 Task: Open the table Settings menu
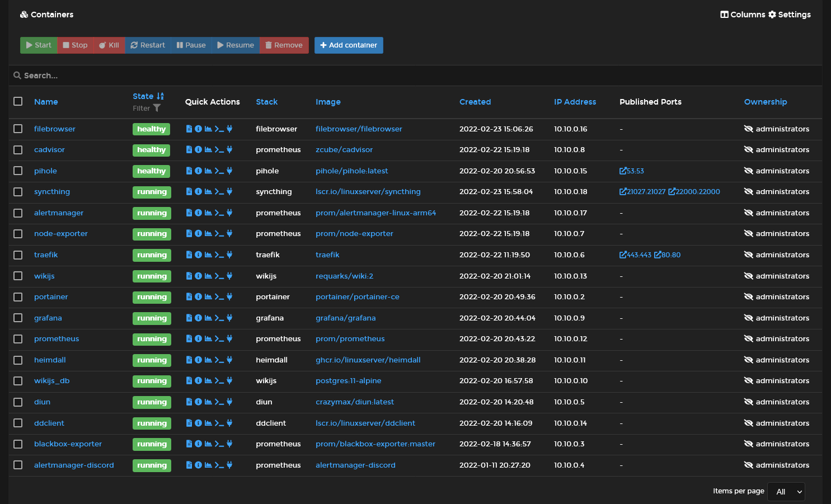pyautogui.click(x=790, y=15)
